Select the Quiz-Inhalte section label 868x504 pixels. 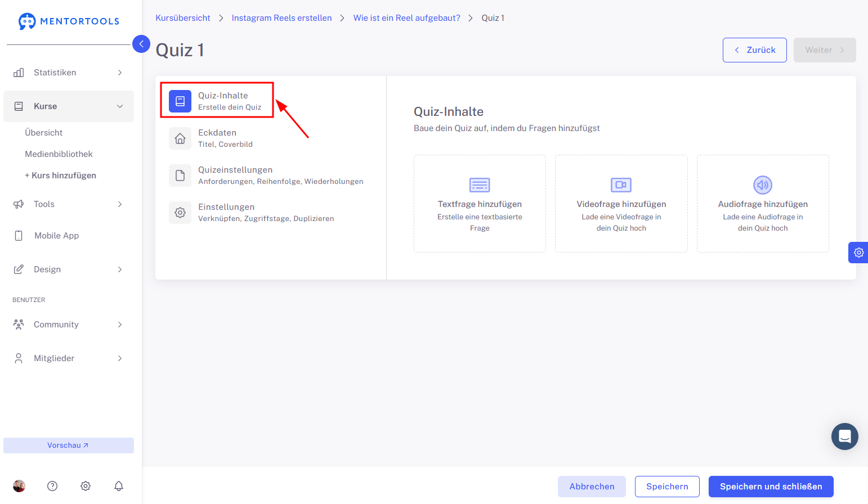click(x=223, y=96)
